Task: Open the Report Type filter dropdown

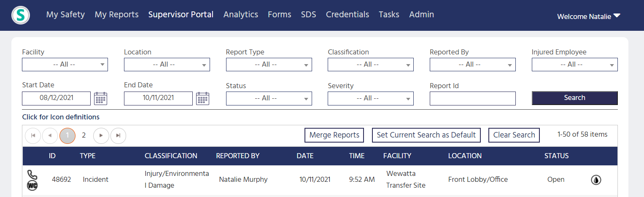Action: click(269, 65)
